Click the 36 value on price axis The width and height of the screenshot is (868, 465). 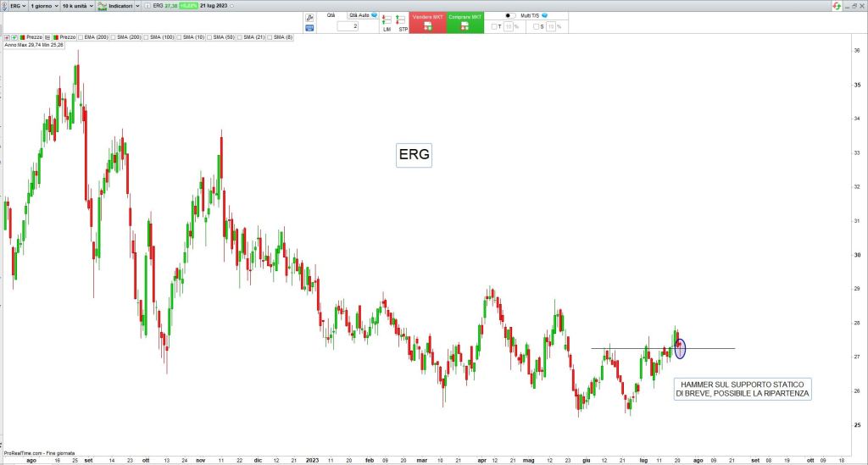857,50
